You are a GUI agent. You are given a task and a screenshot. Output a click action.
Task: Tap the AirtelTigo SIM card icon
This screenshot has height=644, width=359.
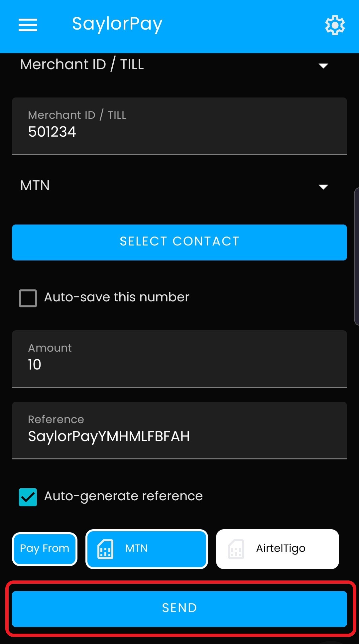(236, 549)
